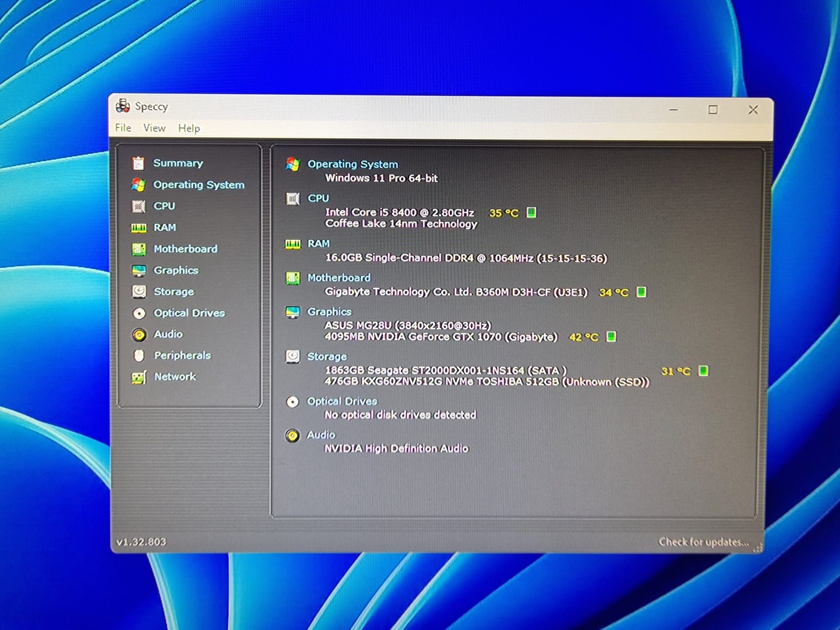840x630 pixels.
Task: Click the Operating System flag icon in sidebar
Action: point(138,184)
